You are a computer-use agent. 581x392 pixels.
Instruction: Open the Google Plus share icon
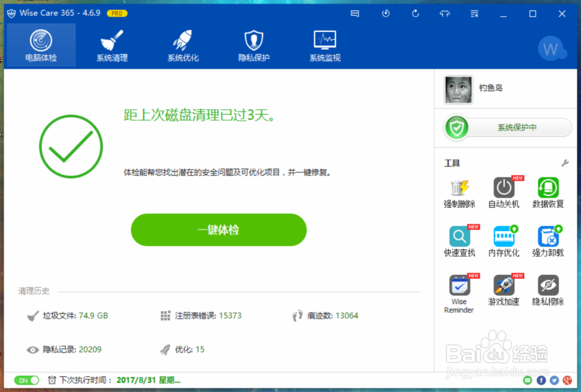[x=567, y=380]
